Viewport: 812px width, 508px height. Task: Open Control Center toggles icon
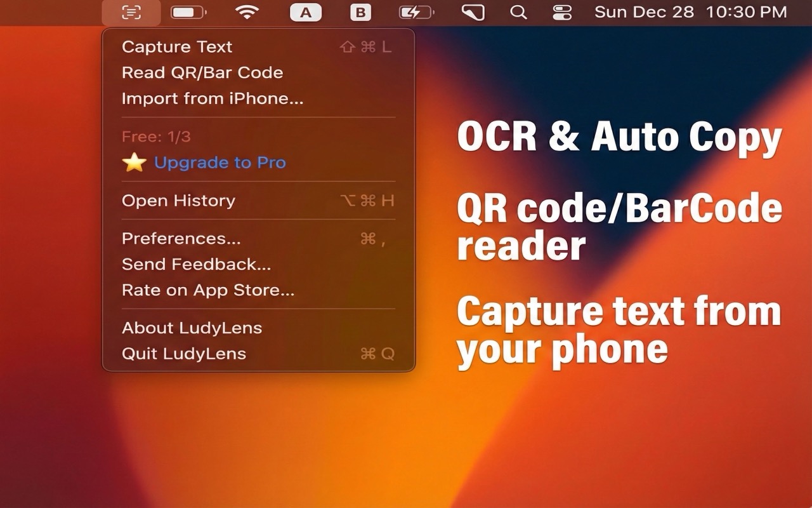pos(562,12)
